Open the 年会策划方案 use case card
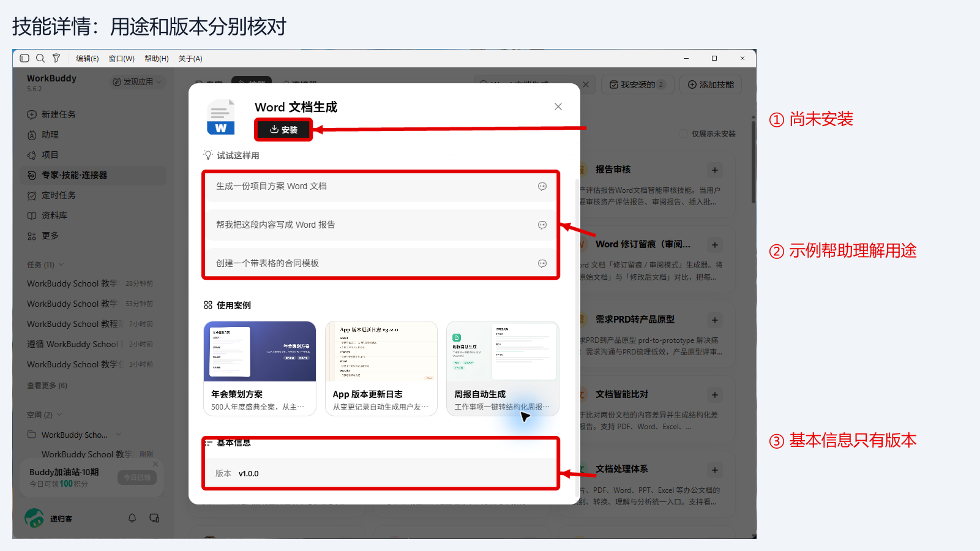 tap(260, 369)
